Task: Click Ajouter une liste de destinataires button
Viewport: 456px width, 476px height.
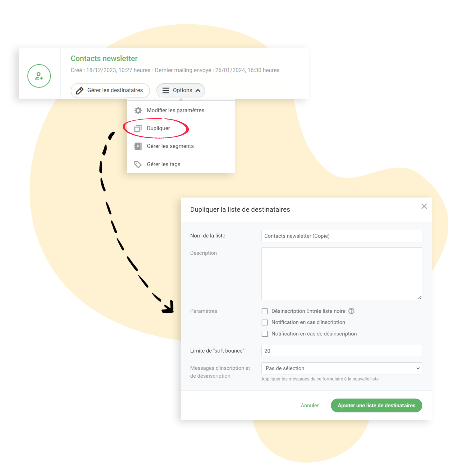Action: point(376,405)
